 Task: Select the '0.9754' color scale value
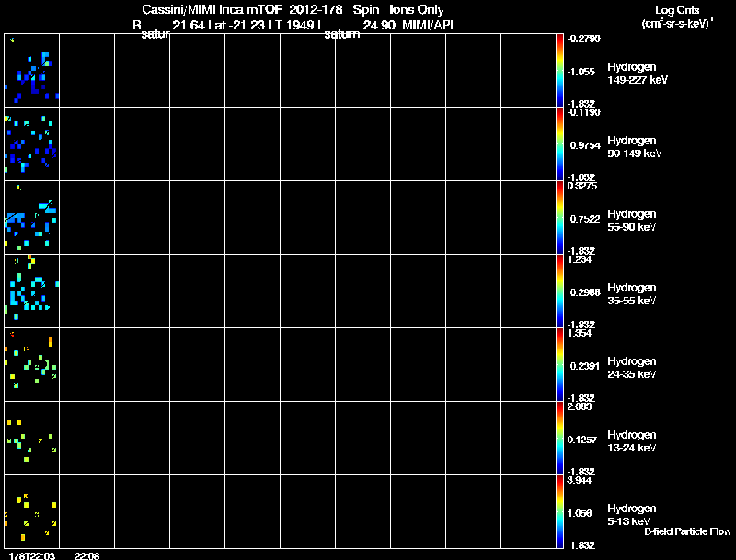point(585,145)
